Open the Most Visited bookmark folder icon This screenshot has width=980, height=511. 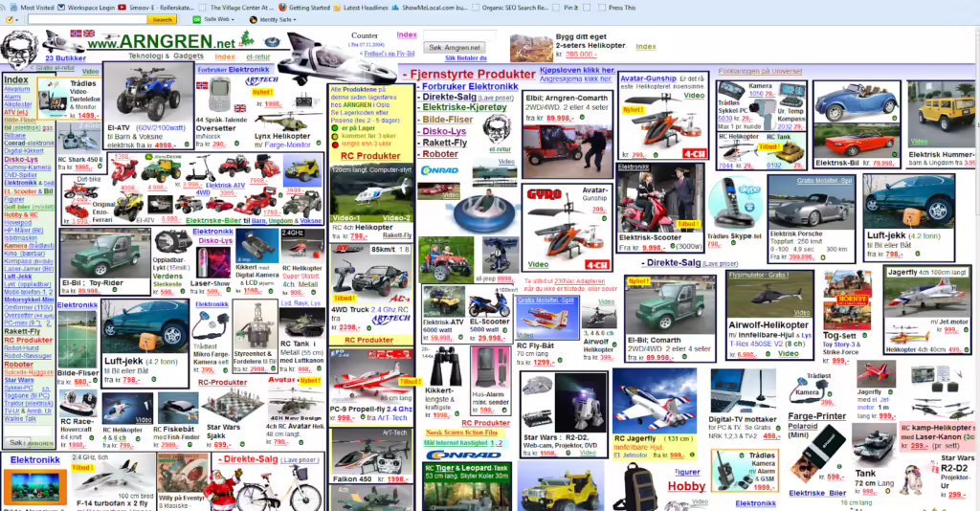[13, 8]
